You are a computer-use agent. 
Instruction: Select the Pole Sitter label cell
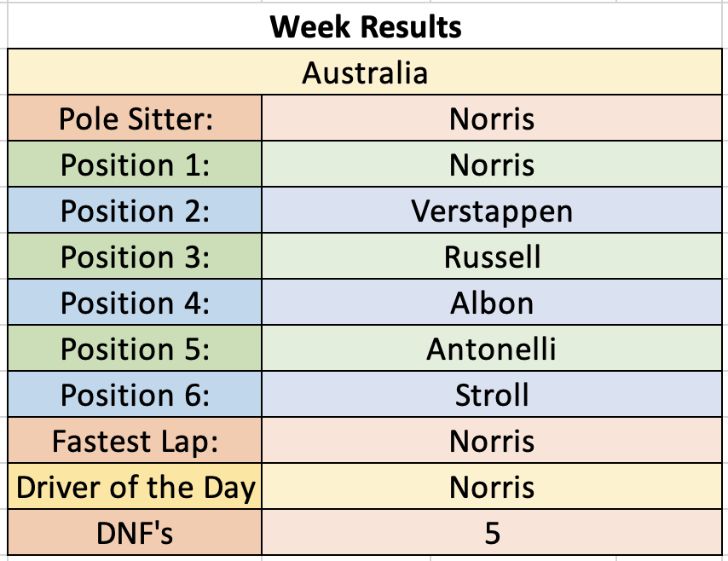pos(135,118)
